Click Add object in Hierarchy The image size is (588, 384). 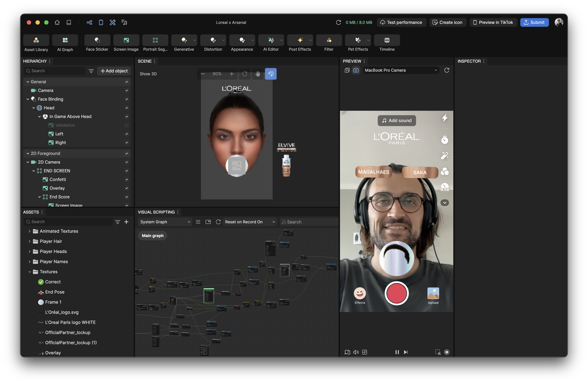114,71
